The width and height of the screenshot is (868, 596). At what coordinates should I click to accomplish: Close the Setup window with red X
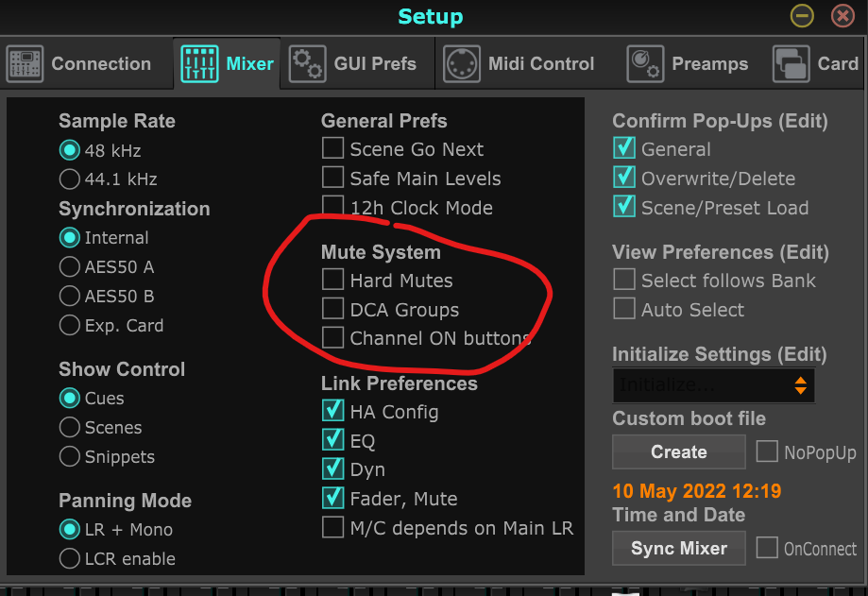[x=842, y=16]
